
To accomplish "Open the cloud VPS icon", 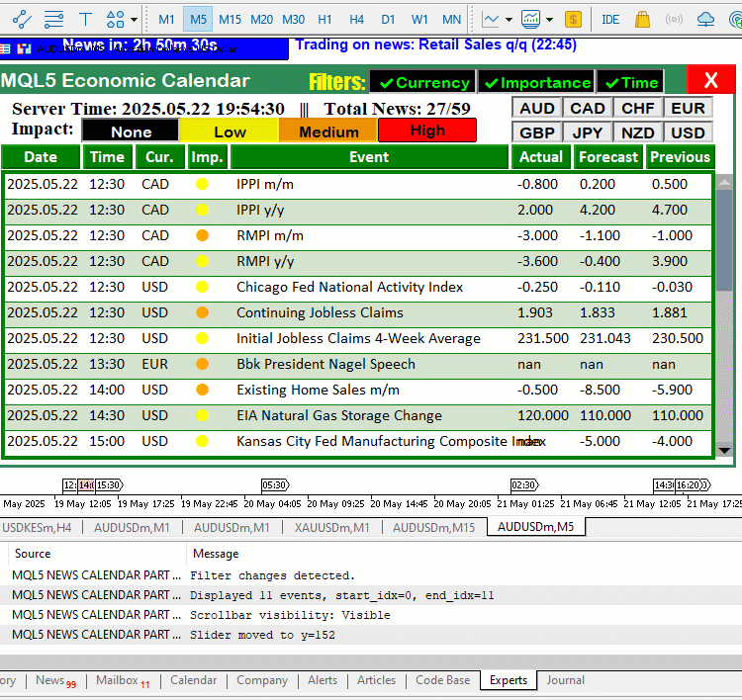I will (705, 20).
